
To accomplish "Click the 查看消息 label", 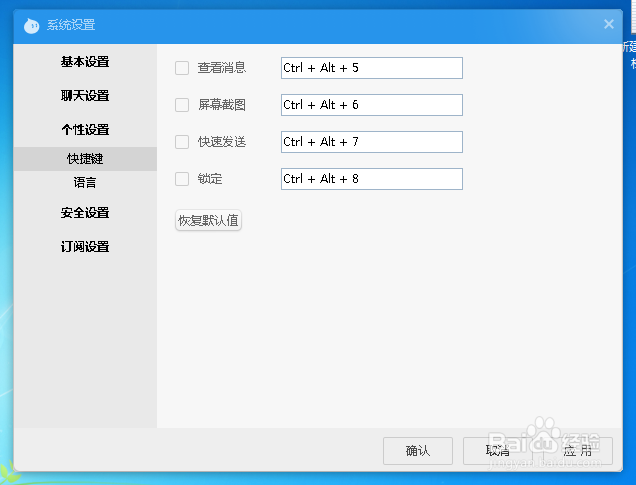I will tap(222, 68).
